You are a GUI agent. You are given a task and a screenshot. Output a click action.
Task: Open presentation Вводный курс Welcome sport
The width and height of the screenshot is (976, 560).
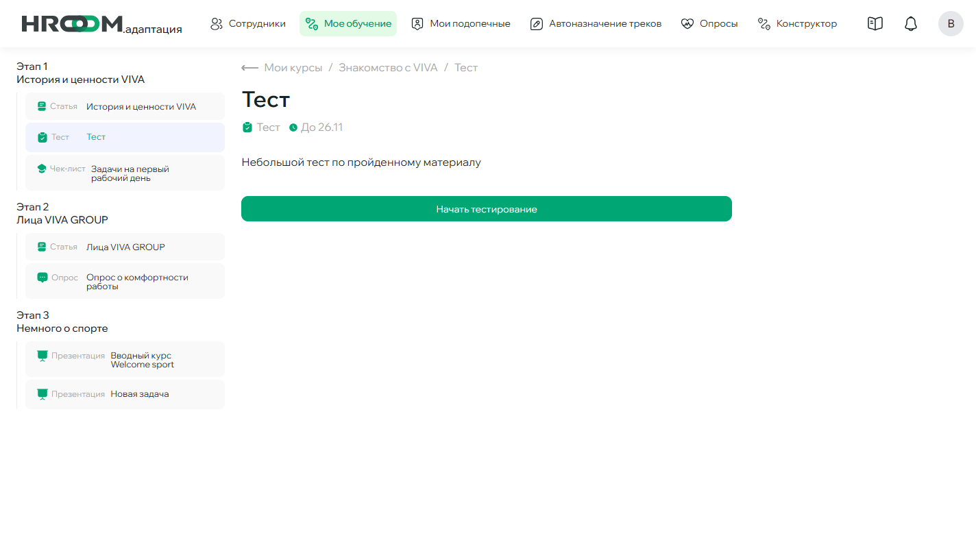pos(125,360)
